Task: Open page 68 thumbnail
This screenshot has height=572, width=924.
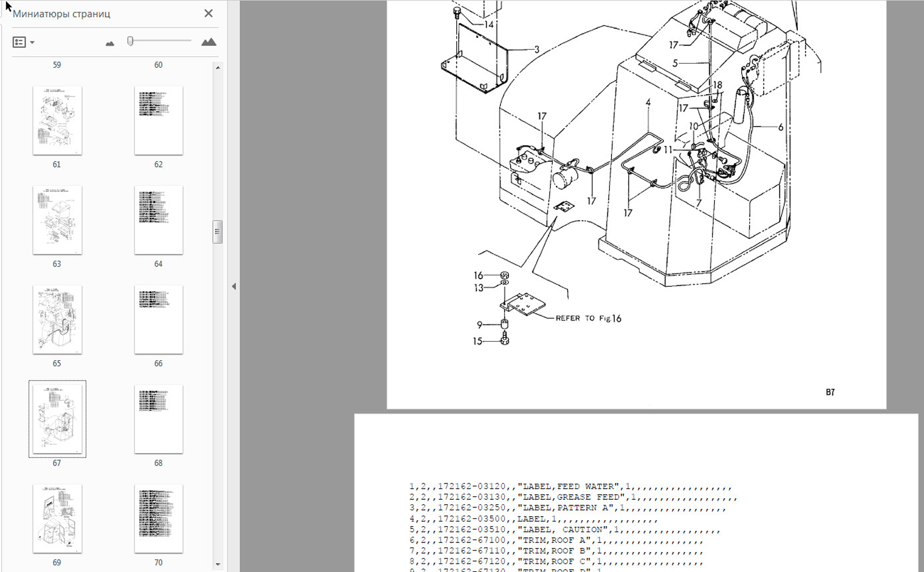Action: pyautogui.click(x=159, y=419)
